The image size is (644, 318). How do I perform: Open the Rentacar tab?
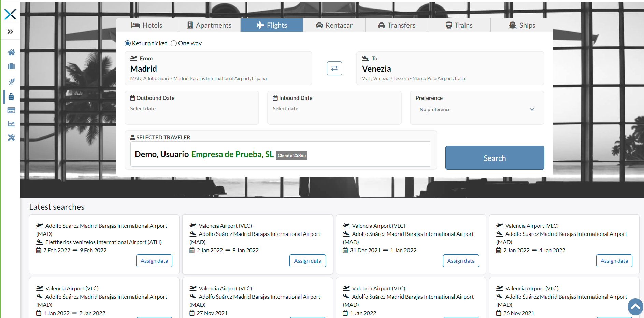(x=334, y=25)
